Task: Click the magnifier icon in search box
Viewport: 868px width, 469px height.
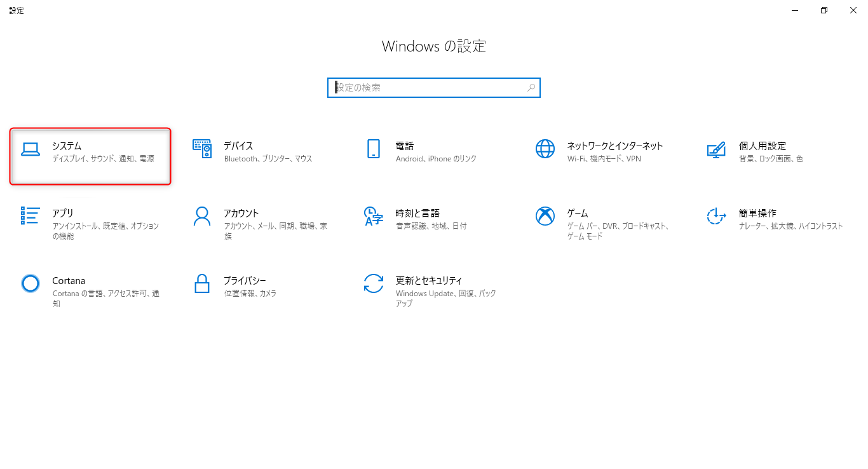Action: (x=531, y=88)
